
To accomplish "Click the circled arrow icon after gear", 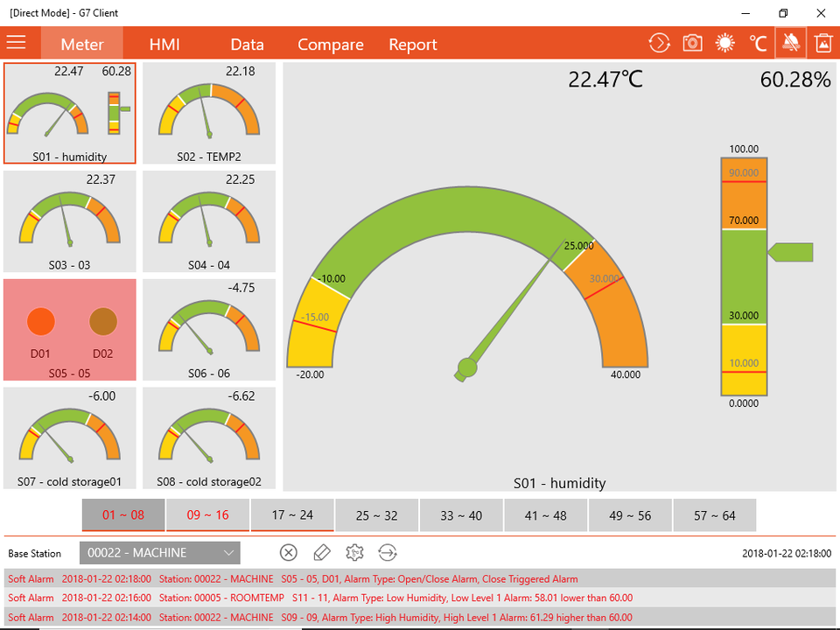I will pos(387,552).
